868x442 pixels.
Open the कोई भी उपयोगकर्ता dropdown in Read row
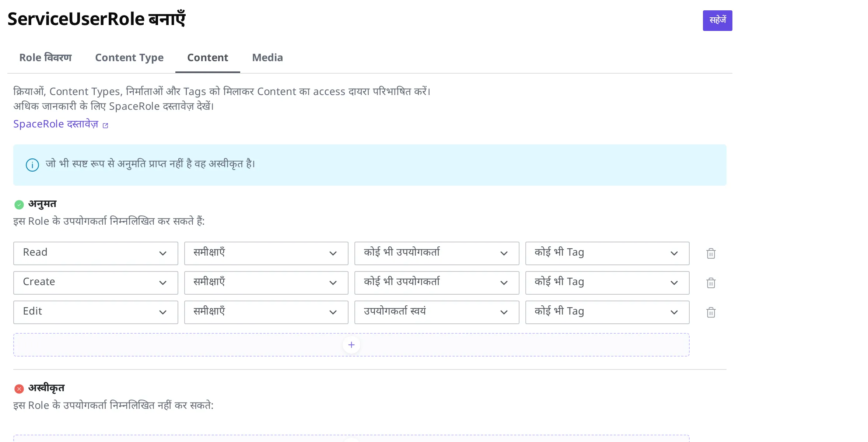pyautogui.click(x=437, y=253)
